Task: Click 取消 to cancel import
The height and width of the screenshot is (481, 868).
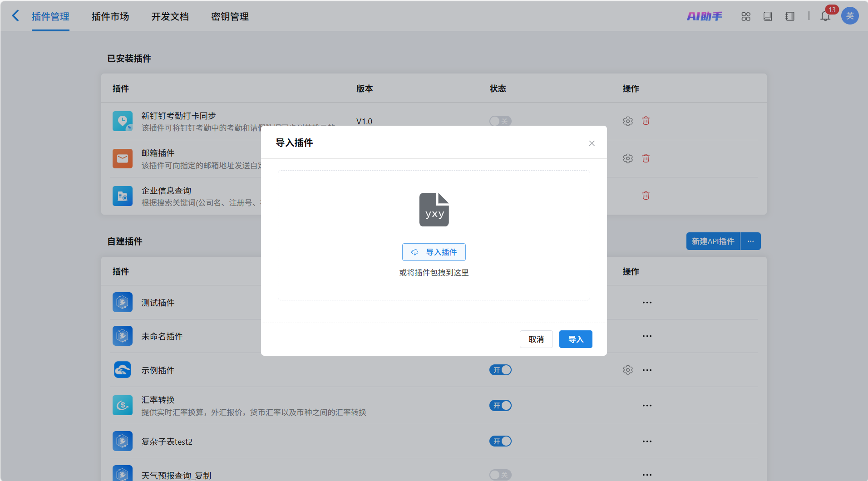Action: [536, 339]
